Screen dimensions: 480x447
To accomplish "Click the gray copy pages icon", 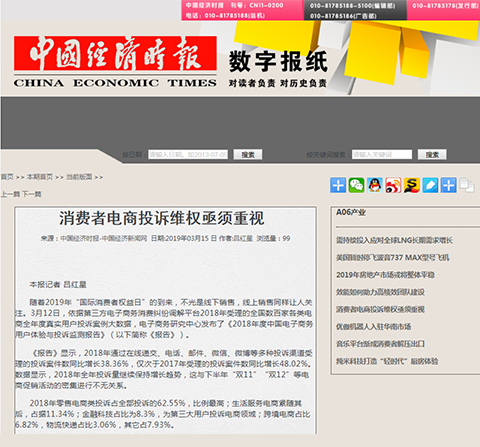I will (467, 185).
